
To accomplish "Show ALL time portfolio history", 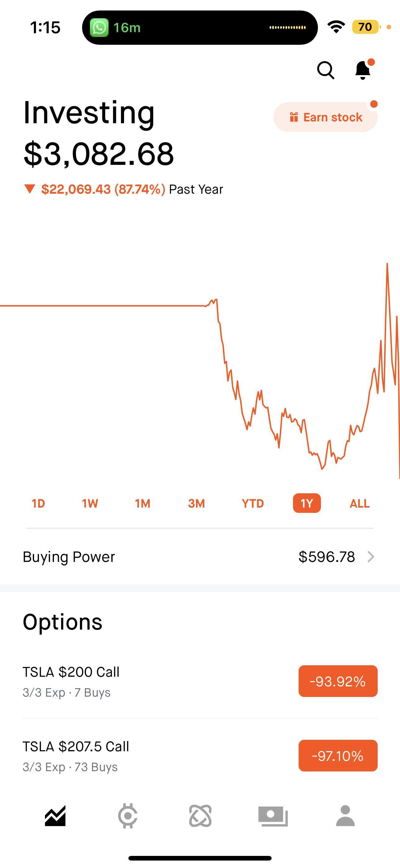I will (360, 504).
